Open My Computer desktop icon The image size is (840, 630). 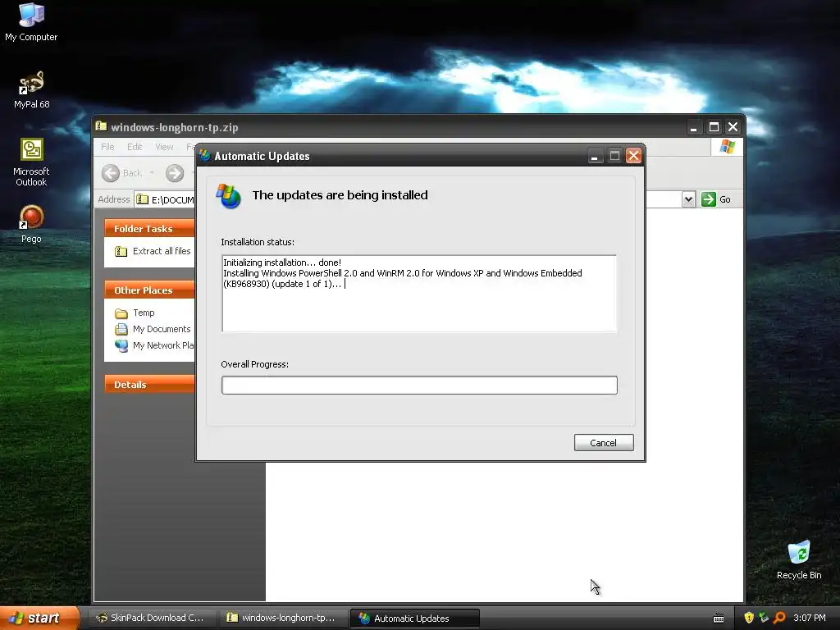[x=31, y=22]
